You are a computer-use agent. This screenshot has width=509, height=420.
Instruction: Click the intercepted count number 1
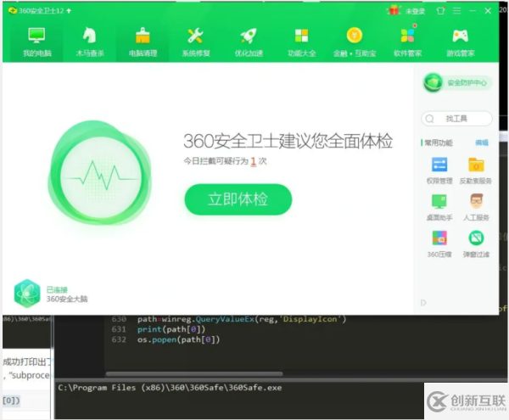tap(253, 161)
